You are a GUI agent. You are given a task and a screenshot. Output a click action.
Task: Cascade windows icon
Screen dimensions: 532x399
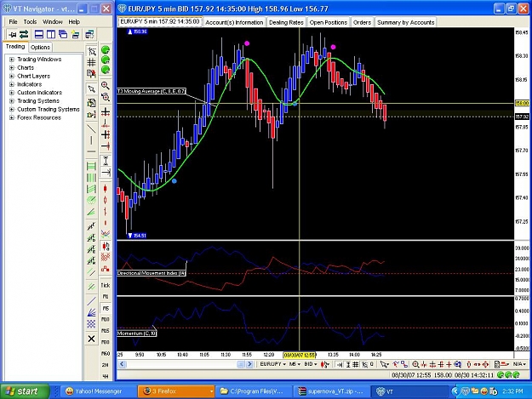tap(63, 34)
